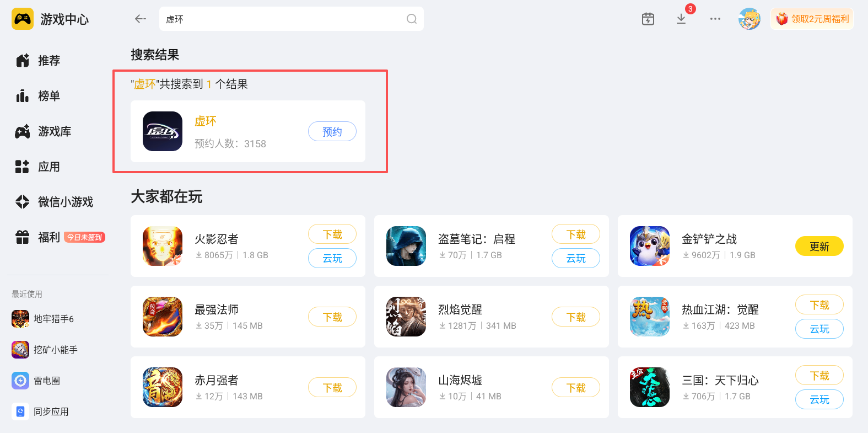Click into the search field containing 虚环

point(291,19)
